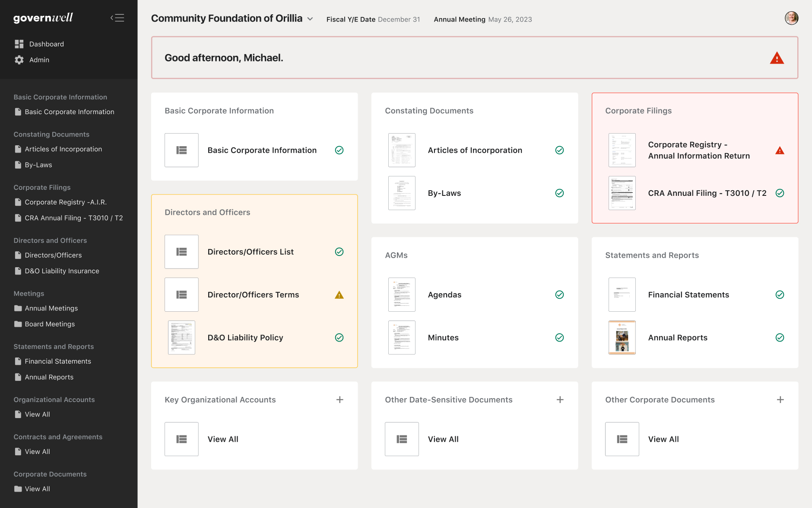This screenshot has width=812, height=508.
Task: Select Board Meetings in sidebar
Action: coord(50,324)
